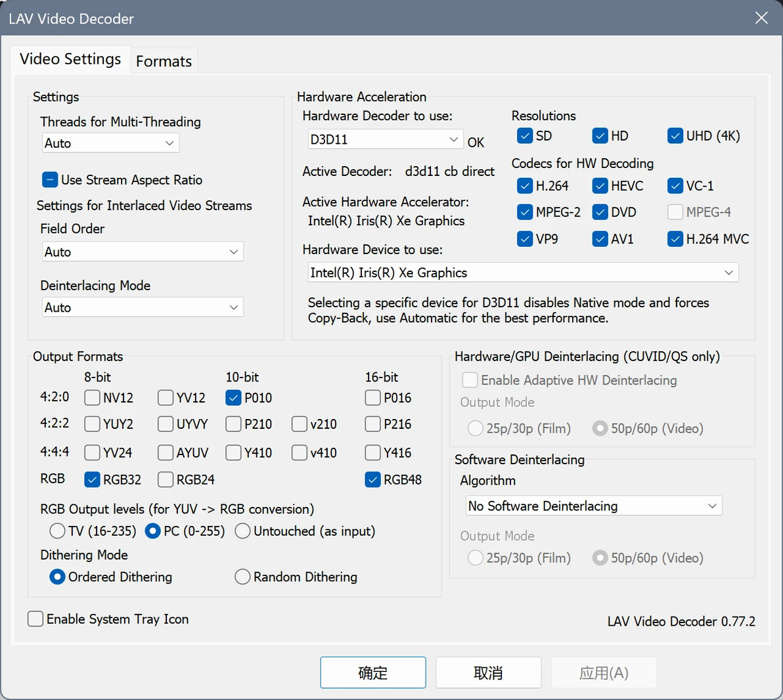This screenshot has width=783, height=700.
Task: Open the Video Settings tab
Action: pos(70,59)
